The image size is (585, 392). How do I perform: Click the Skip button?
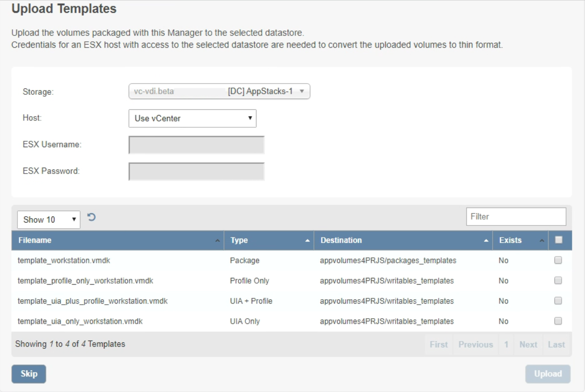[29, 374]
